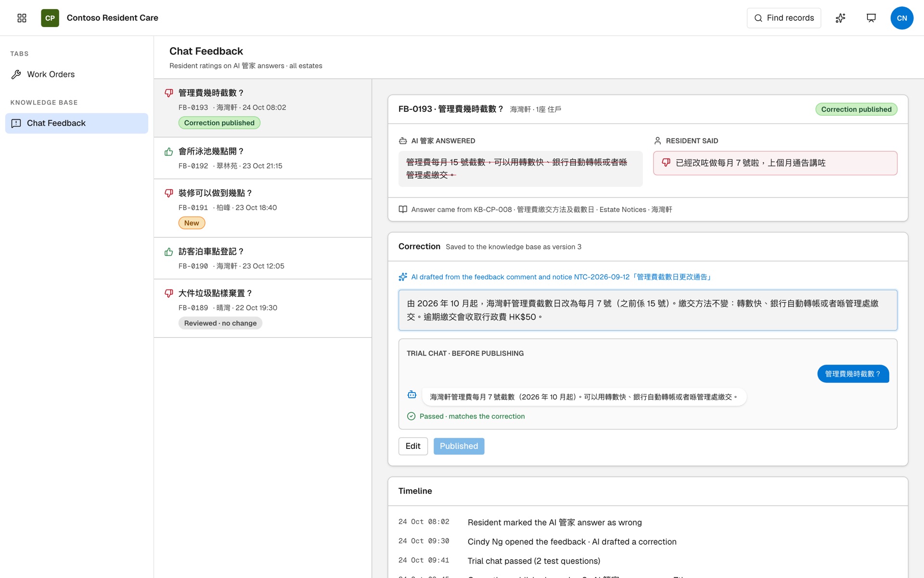Viewport: 924px width, 578px height.
Task: Click timeline entry Trial chat passed
Action: click(x=534, y=561)
